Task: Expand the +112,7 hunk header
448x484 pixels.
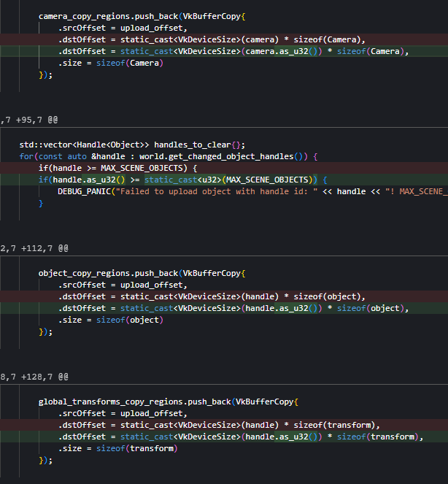Action: coord(34,247)
